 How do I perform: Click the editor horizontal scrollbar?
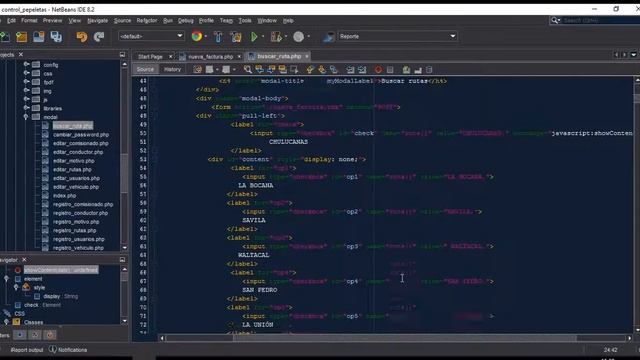pyautogui.click(x=396, y=338)
